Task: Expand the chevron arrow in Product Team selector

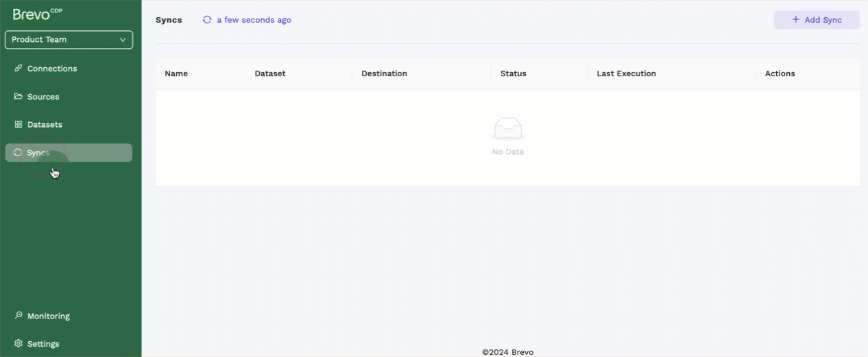Action: [123, 40]
